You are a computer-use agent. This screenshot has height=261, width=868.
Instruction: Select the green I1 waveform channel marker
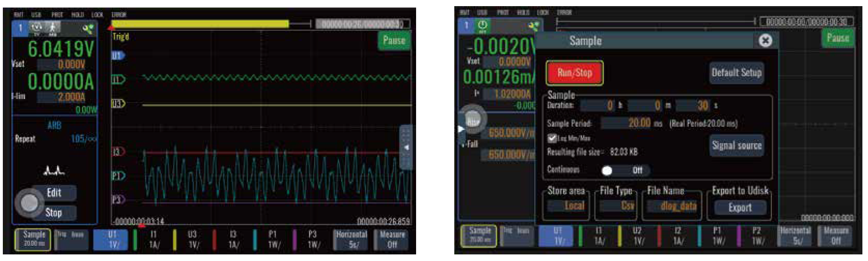point(118,79)
